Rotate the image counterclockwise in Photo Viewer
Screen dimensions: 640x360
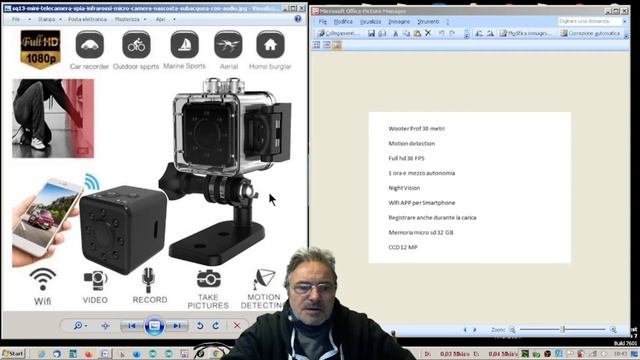click(200, 325)
